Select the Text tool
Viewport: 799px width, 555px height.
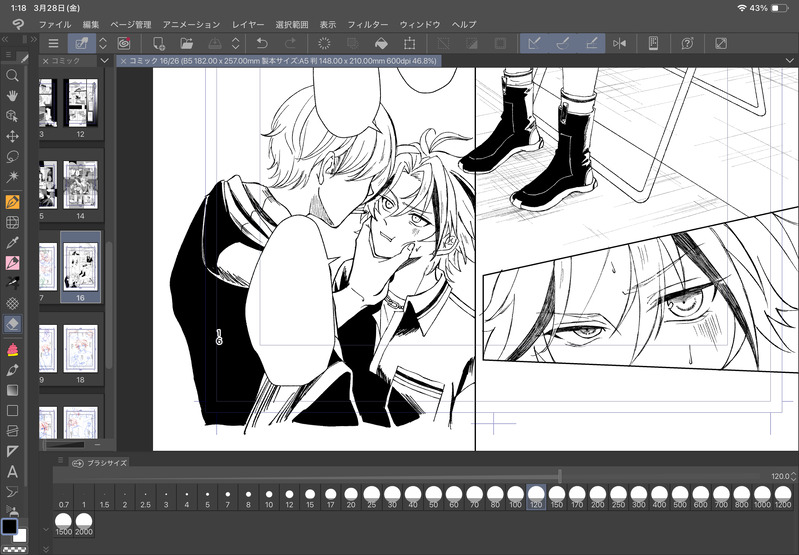coord(12,472)
